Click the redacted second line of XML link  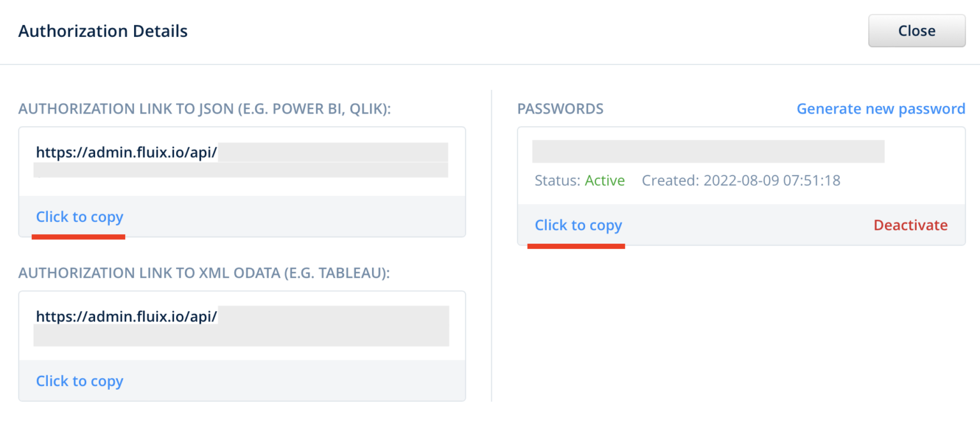click(241, 336)
